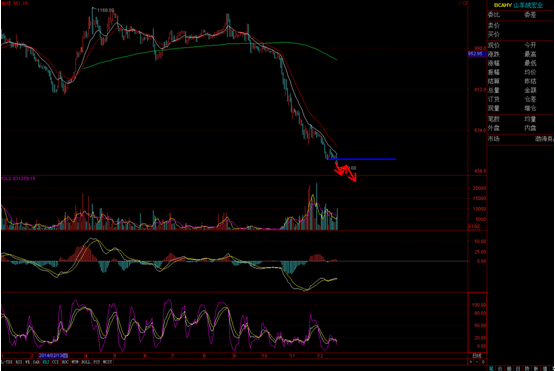Select the CCI indicator tab
This screenshot has height=371, width=555.
coord(56,362)
